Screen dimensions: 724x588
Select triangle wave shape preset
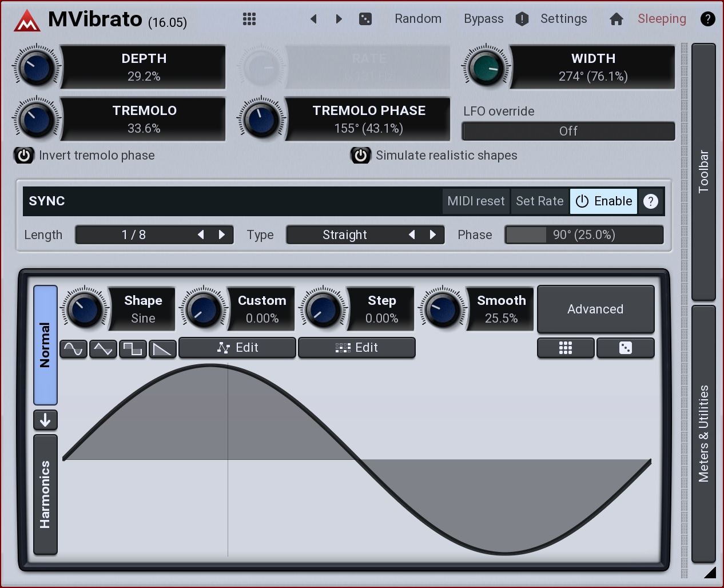(103, 349)
